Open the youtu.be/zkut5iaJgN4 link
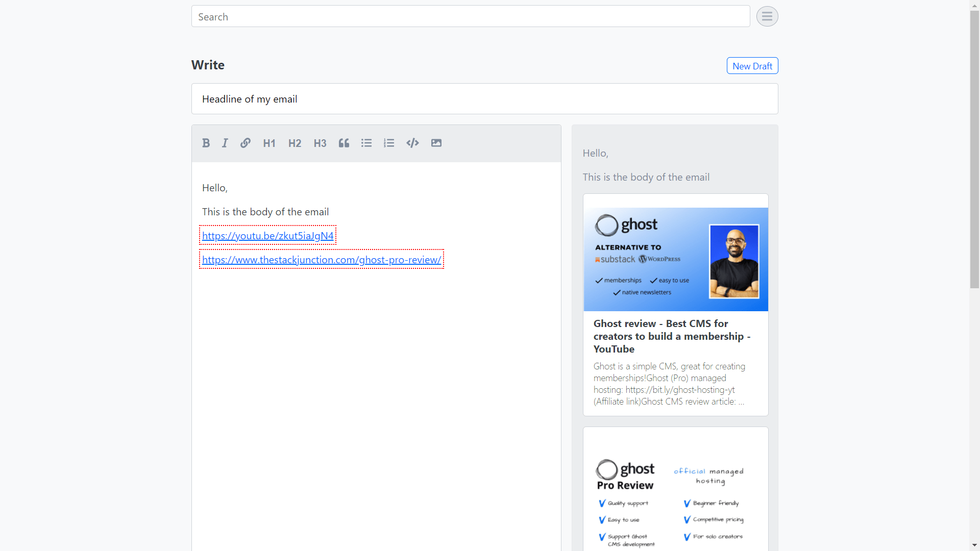 (x=267, y=235)
